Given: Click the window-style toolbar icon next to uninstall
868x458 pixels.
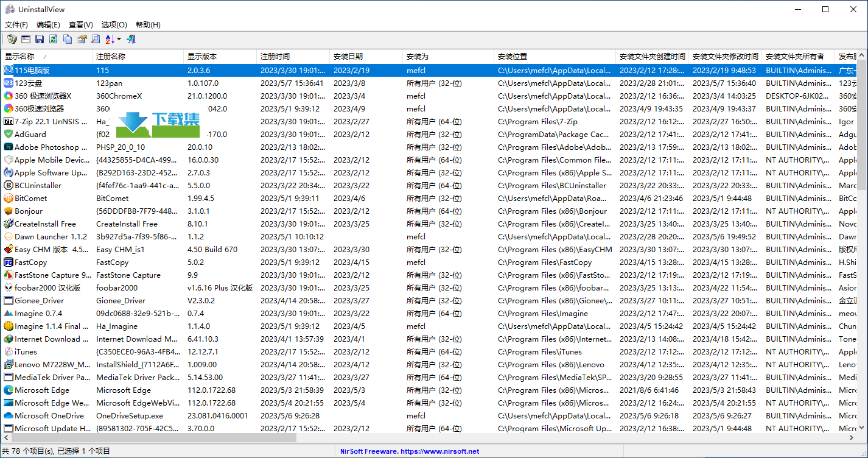Looking at the screenshot, I should click(x=26, y=40).
